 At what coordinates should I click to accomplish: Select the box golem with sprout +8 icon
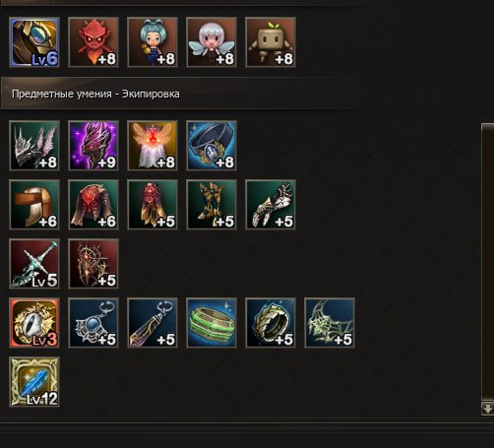271,42
